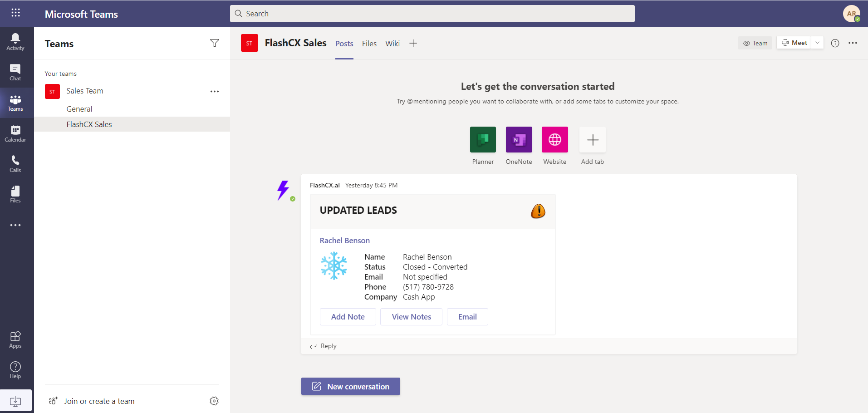Click the snowflake lead image

[334, 265]
